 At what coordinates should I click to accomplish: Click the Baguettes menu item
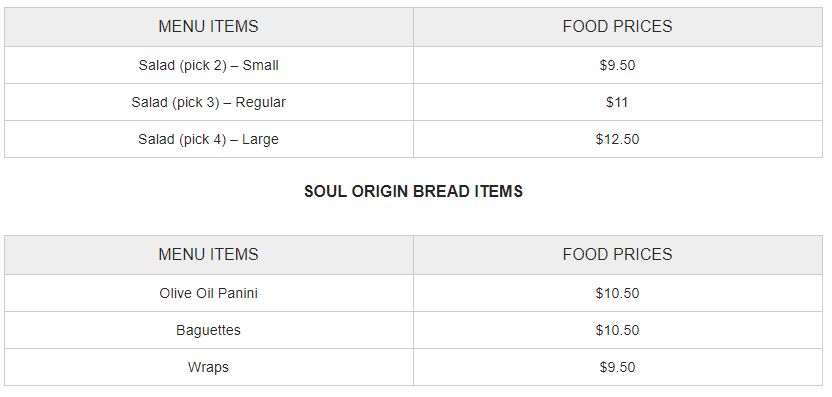tap(209, 330)
